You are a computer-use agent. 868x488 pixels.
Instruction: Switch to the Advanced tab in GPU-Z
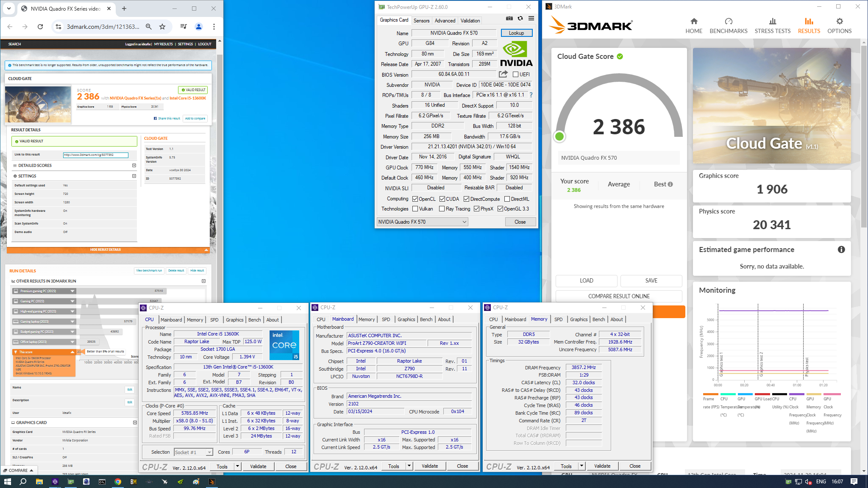(x=445, y=21)
